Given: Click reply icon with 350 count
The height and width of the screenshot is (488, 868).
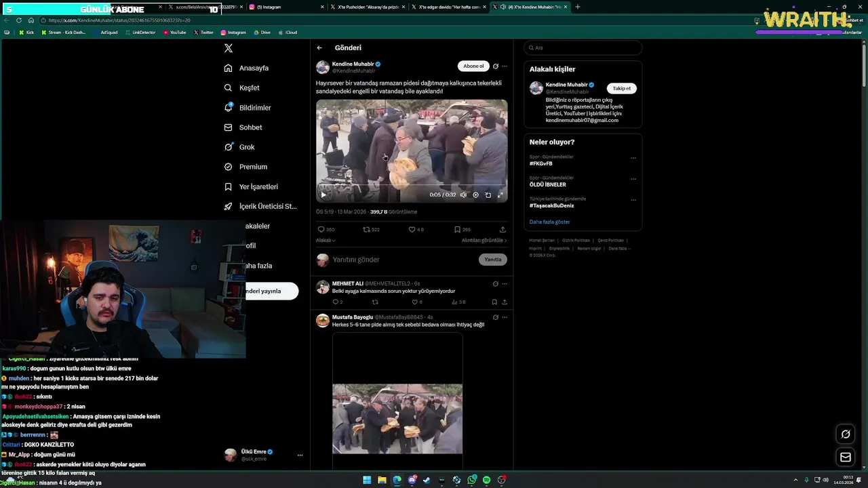Looking at the screenshot, I should (321, 230).
